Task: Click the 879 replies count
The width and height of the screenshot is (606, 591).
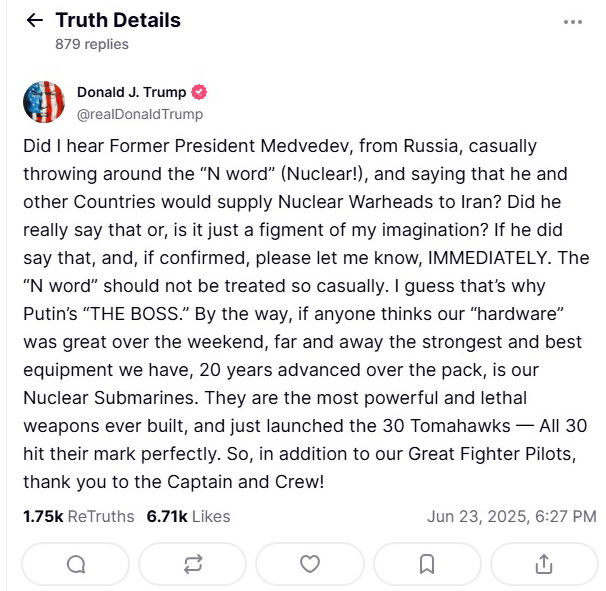Action: point(92,44)
